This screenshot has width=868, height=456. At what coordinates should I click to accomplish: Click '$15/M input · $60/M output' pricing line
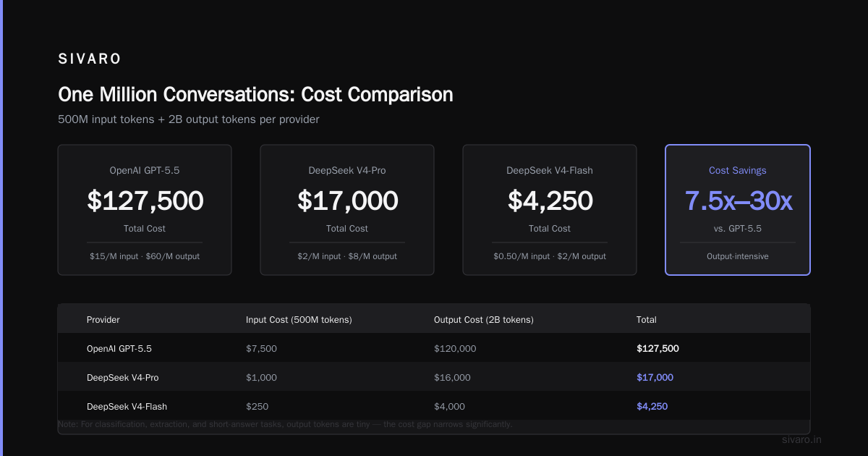coord(145,256)
